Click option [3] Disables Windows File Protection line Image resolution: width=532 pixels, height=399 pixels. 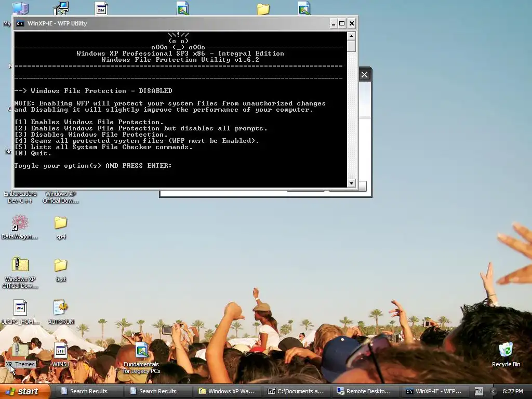point(91,135)
